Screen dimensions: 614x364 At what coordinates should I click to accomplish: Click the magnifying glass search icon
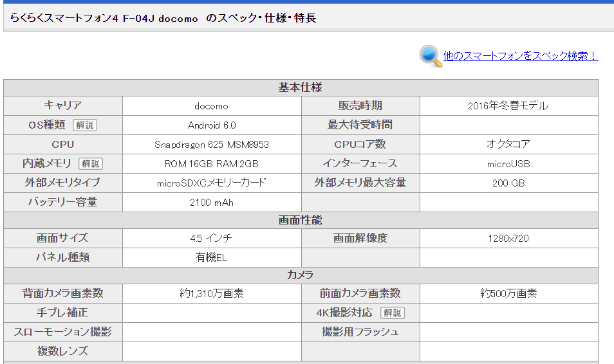coord(431,56)
